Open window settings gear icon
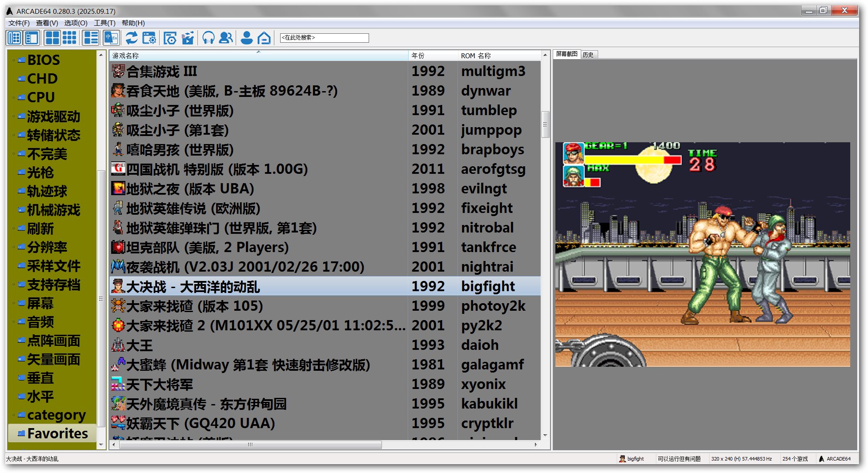 coord(149,38)
